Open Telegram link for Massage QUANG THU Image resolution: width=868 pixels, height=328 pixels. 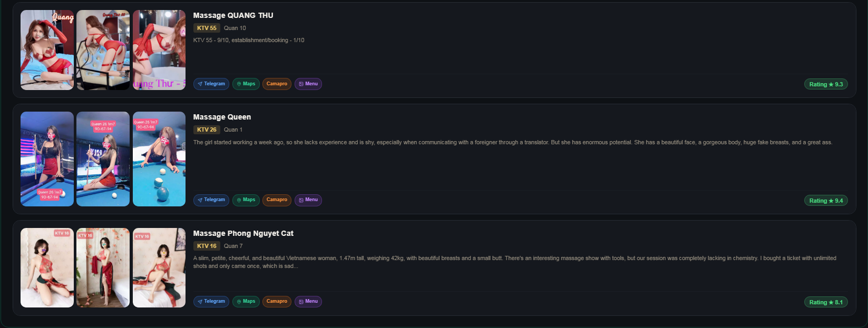211,84
